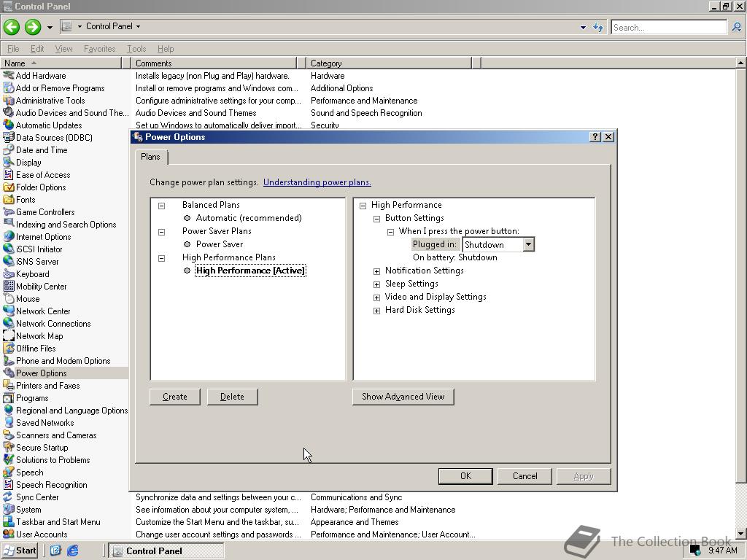Open the Plugged in Shutdown dropdown
The image size is (747, 560).
[x=528, y=244]
